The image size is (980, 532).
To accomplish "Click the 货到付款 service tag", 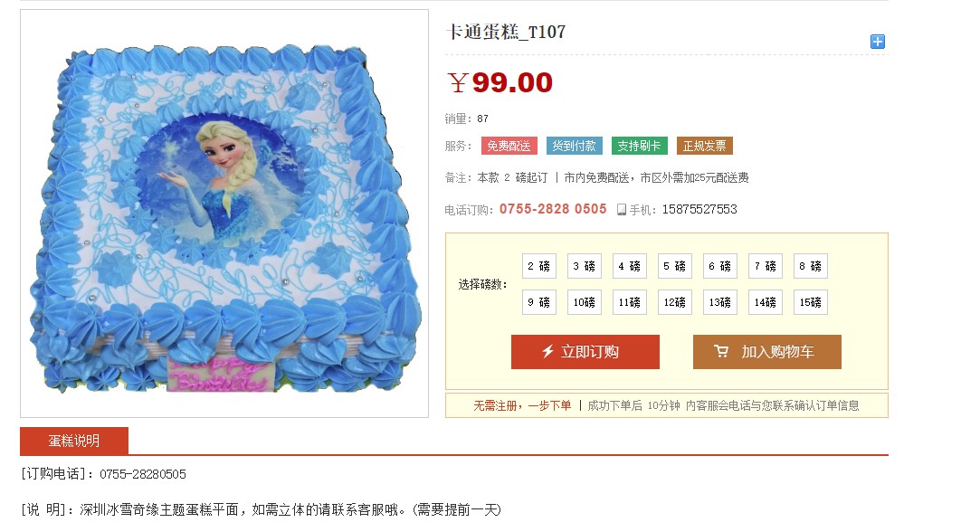I will [575, 146].
